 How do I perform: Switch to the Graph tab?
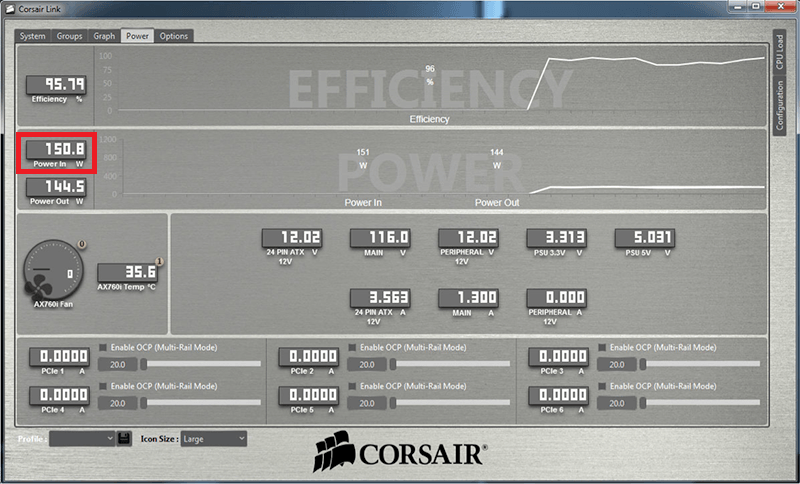point(104,36)
